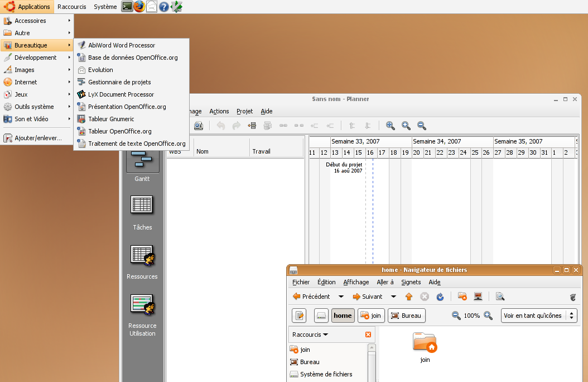Click the redo arrow in Planner toolbar
Image resolution: width=588 pixels, height=382 pixels.
click(236, 126)
